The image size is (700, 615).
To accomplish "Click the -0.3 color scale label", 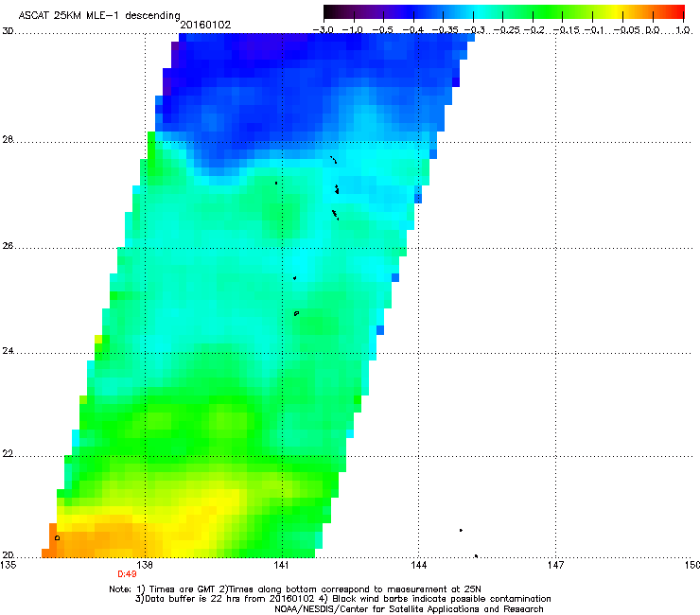I will tap(475, 30).
